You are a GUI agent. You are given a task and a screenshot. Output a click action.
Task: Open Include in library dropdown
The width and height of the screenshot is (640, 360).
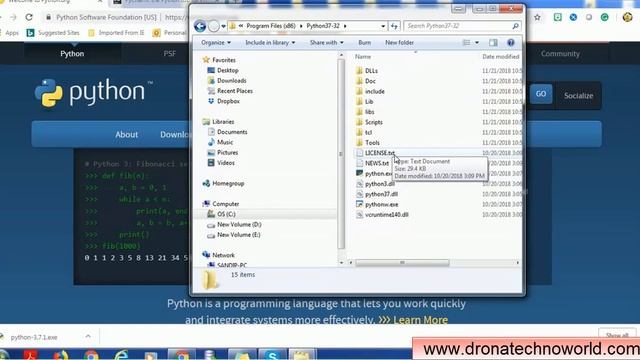point(270,42)
